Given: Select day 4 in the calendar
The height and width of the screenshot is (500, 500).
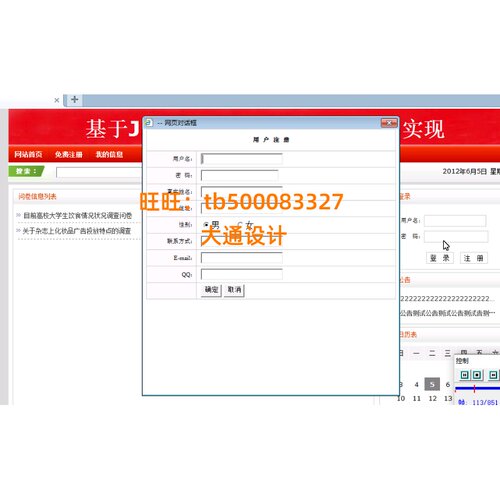Looking at the screenshot, I should (x=416, y=384).
